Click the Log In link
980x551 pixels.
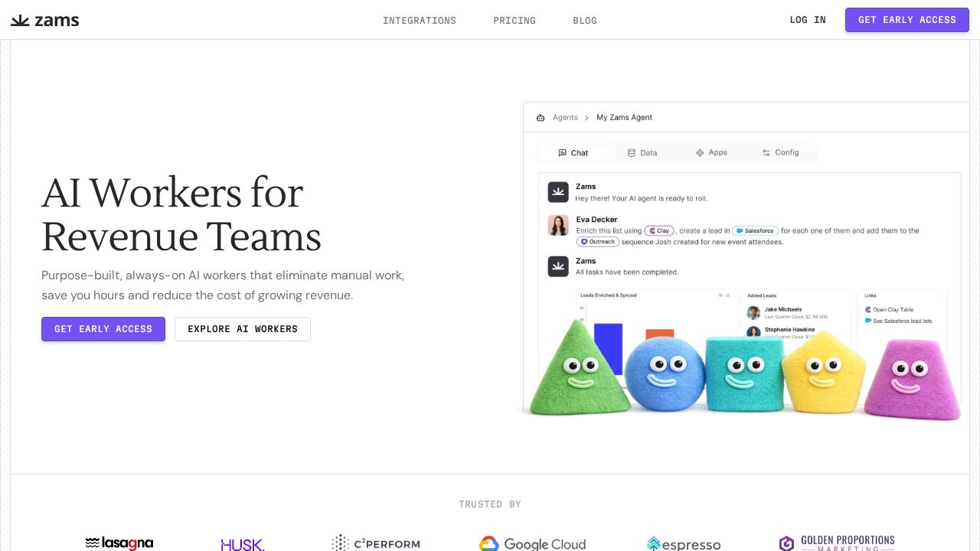(x=808, y=20)
